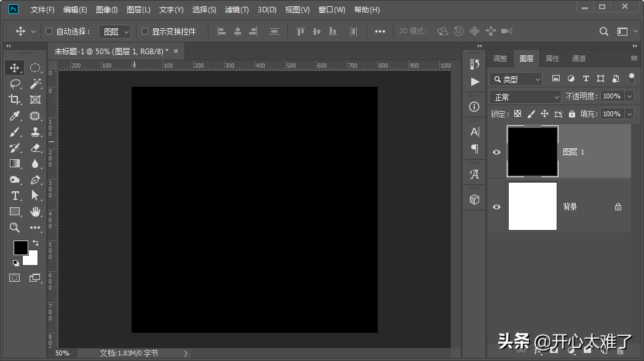The image size is (644, 361).
Task: Toggle lock transparent pixels icon
Action: [x=517, y=114]
